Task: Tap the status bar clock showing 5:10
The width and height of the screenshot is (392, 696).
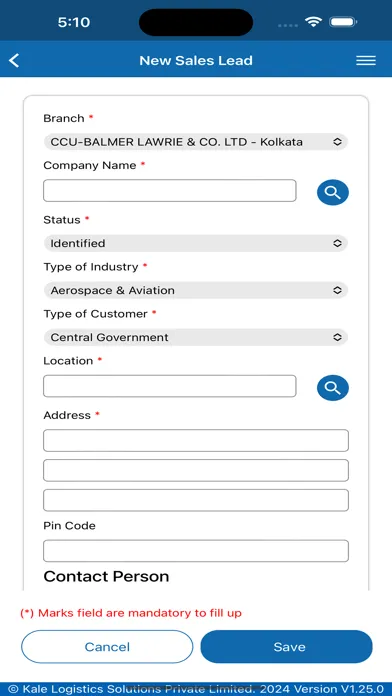Action: pos(74,22)
